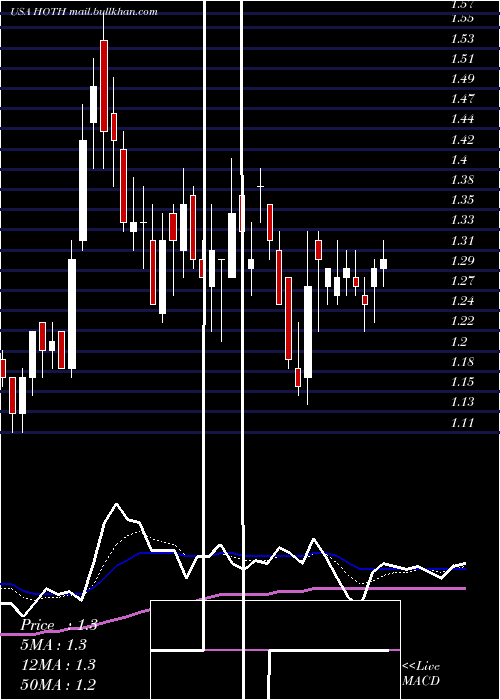
Task: Click the 1.15 price axis label
Action: [x=462, y=382]
